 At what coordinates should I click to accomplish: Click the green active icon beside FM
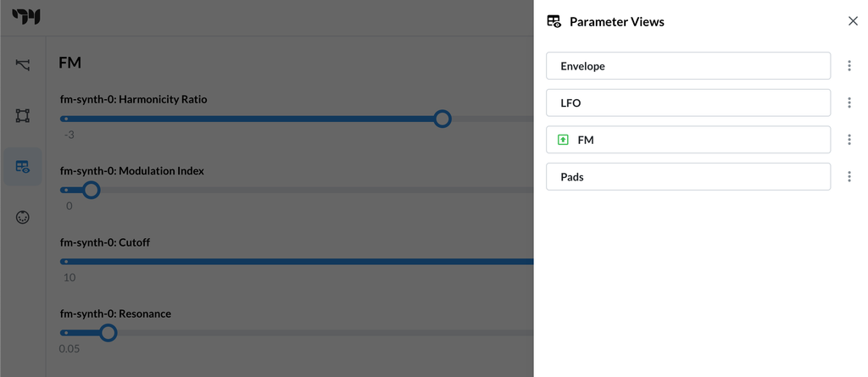tap(564, 140)
